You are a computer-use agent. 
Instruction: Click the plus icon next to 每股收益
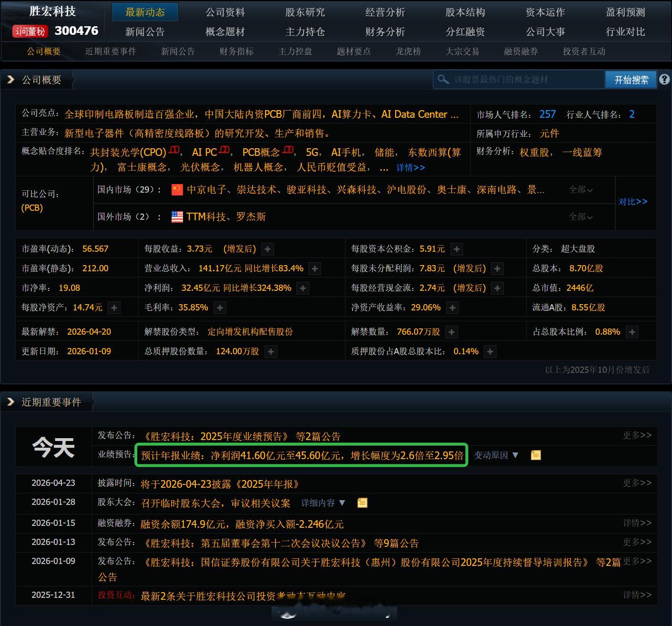268,249
